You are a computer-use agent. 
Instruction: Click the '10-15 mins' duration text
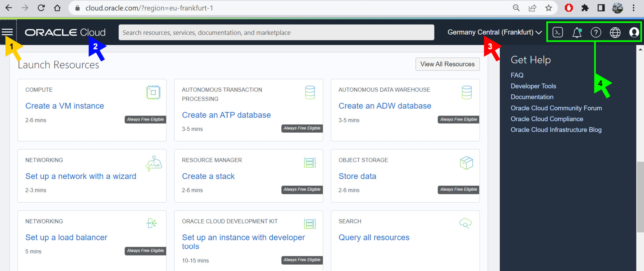tap(196, 260)
